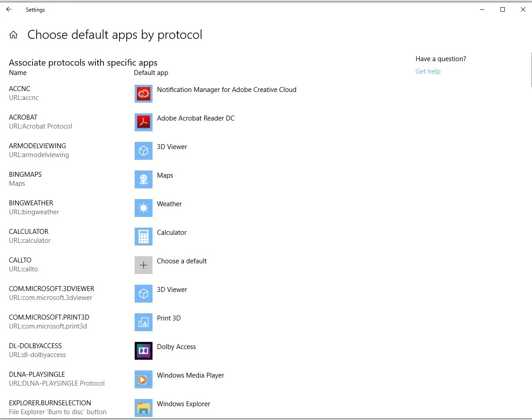Click the plus icon for CALLTO protocol
The height and width of the screenshot is (420, 532).
tap(143, 265)
